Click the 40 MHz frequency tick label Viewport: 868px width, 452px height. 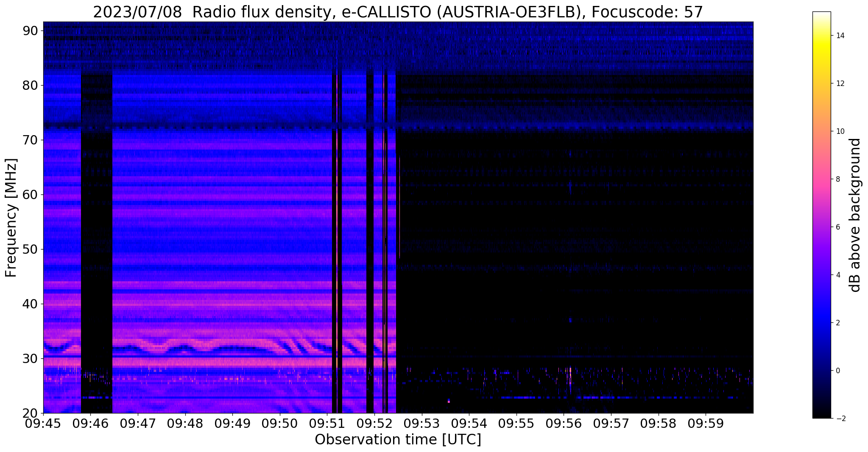[30, 304]
